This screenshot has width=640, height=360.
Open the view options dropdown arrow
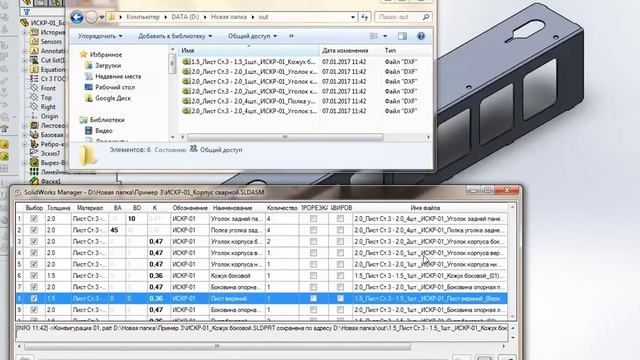pos(385,36)
